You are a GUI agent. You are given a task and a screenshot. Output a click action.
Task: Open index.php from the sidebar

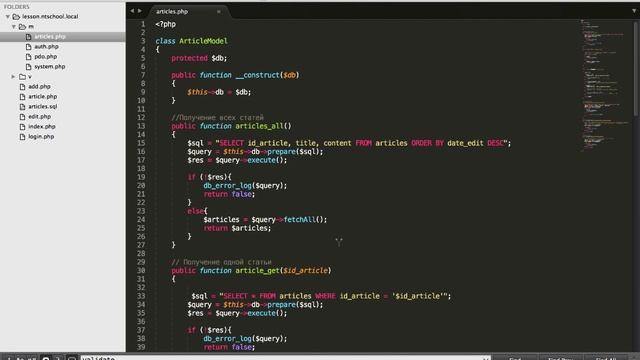point(42,127)
